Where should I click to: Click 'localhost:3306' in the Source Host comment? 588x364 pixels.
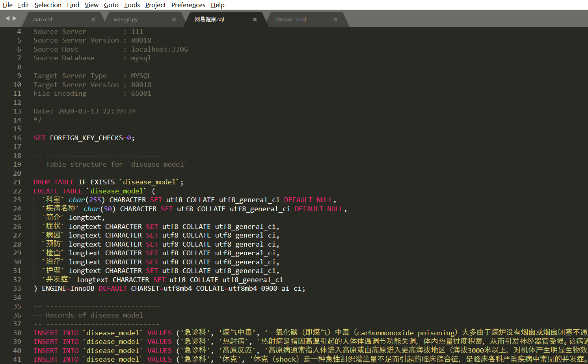160,49
